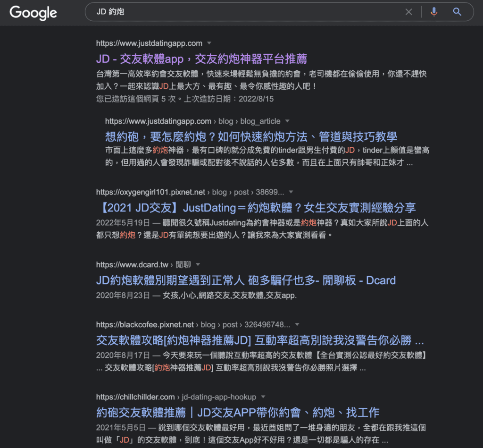483x448 pixels.
Task: Open the '想約砲，要怎麼約炮' blog article link
Action: point(251,137)
